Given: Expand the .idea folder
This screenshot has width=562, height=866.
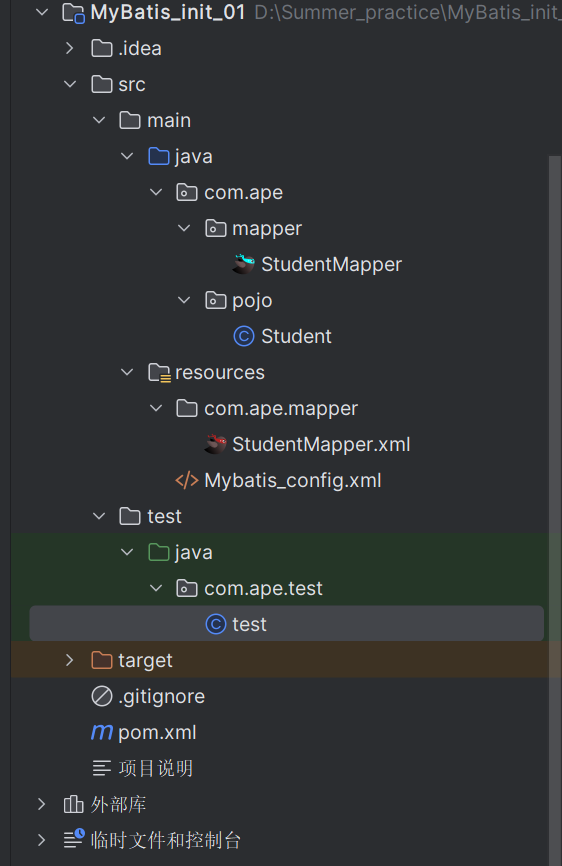Looking at the screenshot, I should pyautogui.click(x=70, y=49).
